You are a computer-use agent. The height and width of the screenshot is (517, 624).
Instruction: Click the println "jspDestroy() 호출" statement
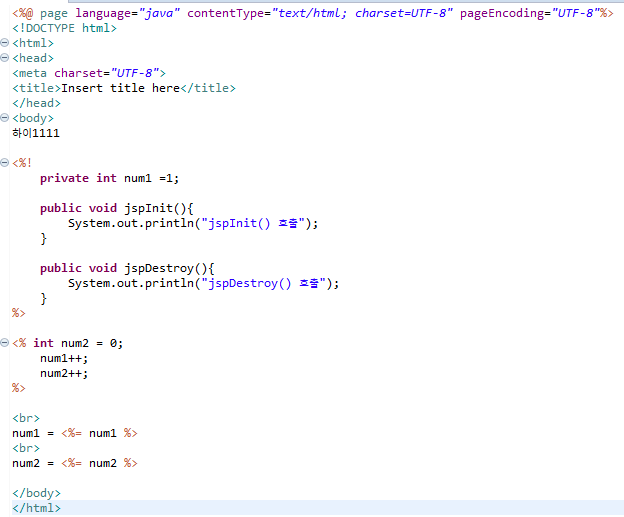[x=203, y=283]
